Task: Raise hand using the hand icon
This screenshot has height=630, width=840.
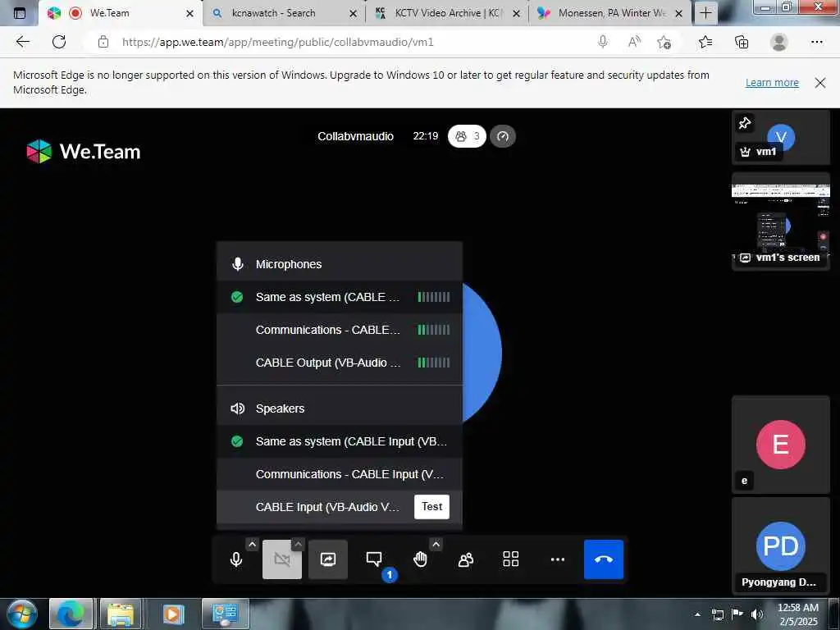Action: [x=420, y=559]
